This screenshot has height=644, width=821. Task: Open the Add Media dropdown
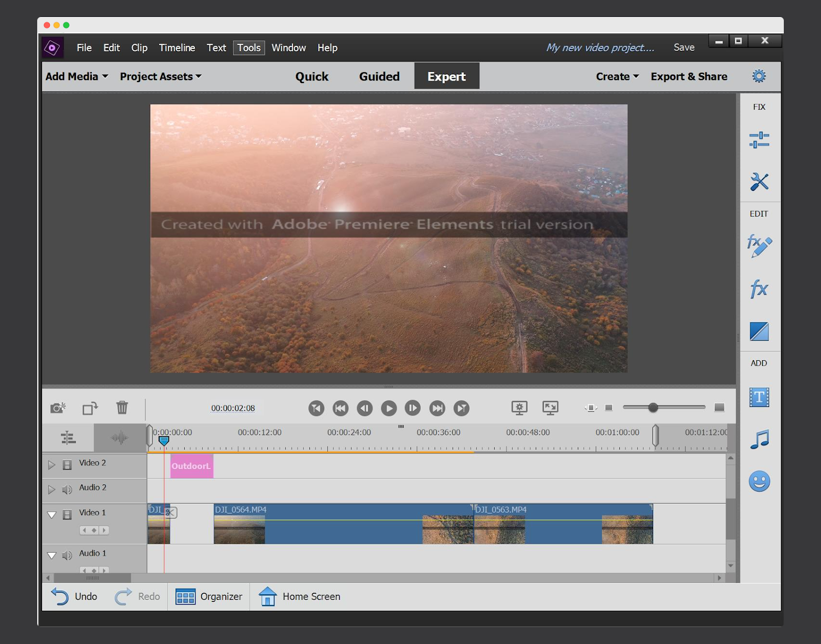(77, 76)
